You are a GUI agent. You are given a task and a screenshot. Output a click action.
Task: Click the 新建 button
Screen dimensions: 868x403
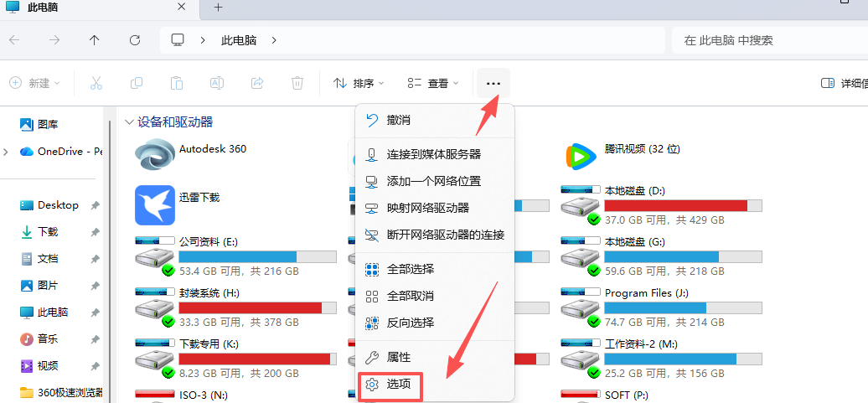click(x=35, y=83)
